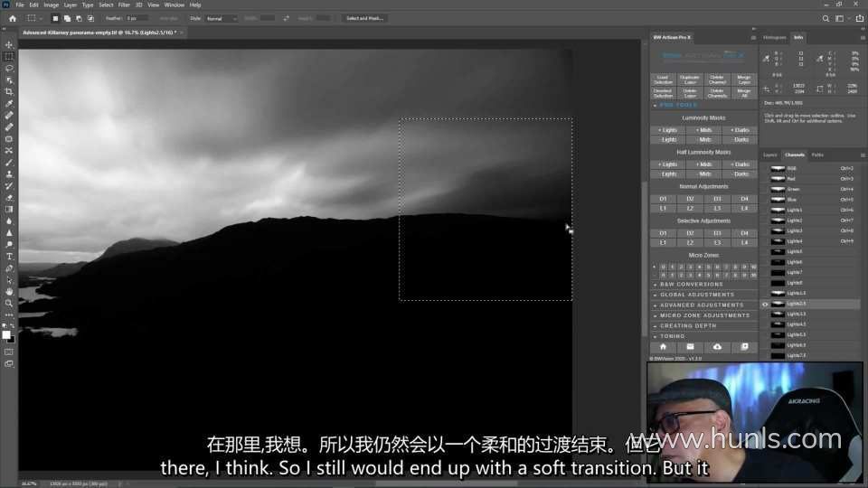
Task: Select the Horizontal Type tool
Action: tap(9, 256)
